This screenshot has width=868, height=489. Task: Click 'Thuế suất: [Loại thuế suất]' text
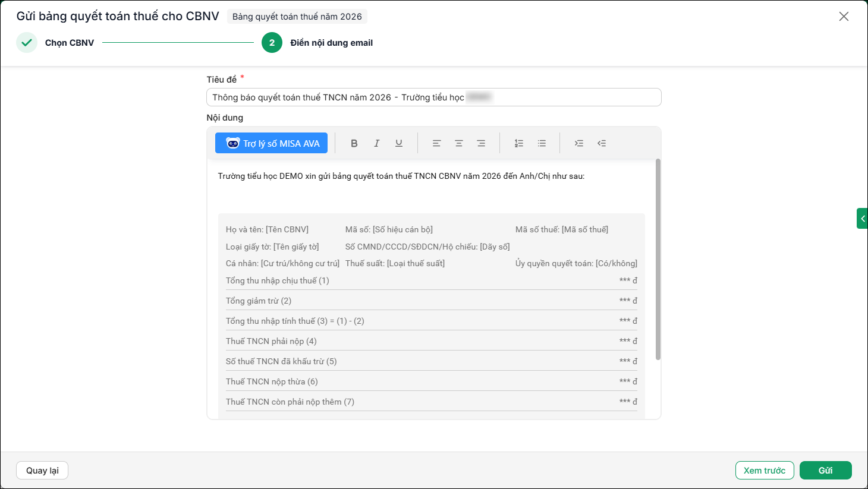pos(395,263)
